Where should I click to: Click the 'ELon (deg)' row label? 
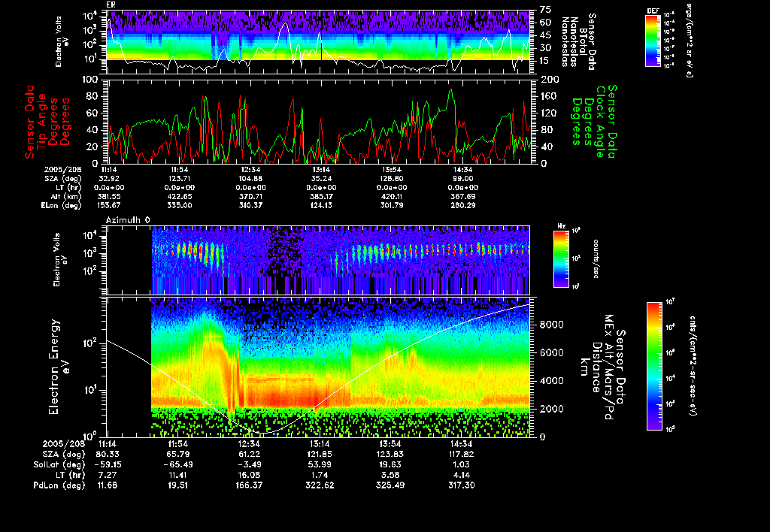click(x=62, y=205)
